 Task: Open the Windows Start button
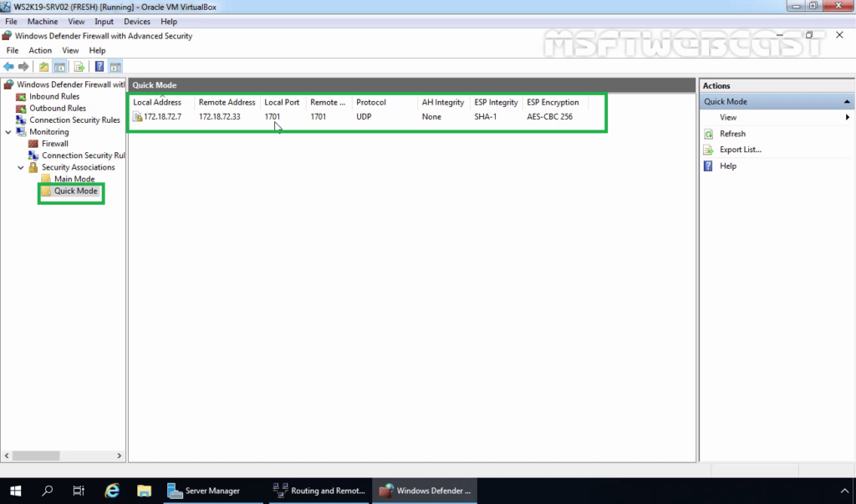pyautogui.click(x=15, y=491)
